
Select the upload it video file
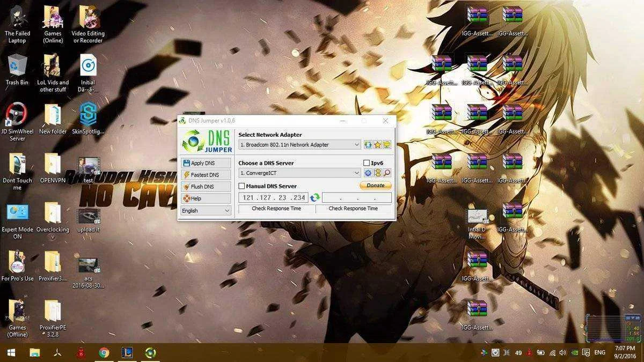pos(88,221)
